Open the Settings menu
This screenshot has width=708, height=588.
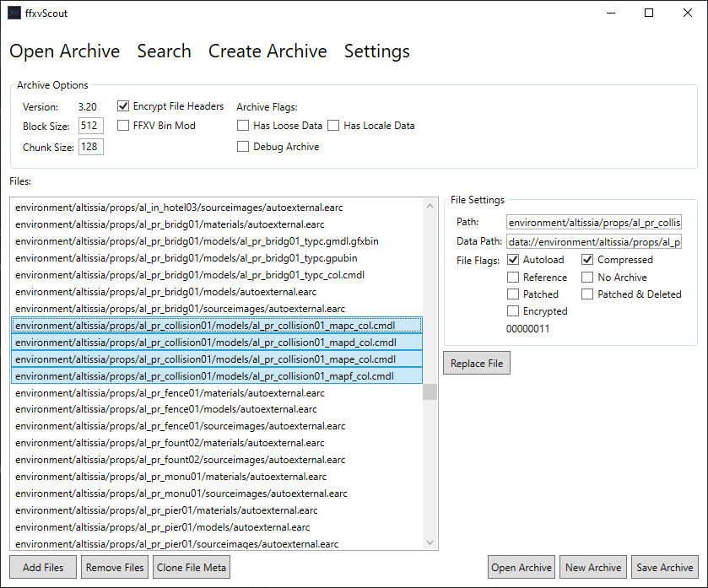pyautogui.click(x=376, y=51)
